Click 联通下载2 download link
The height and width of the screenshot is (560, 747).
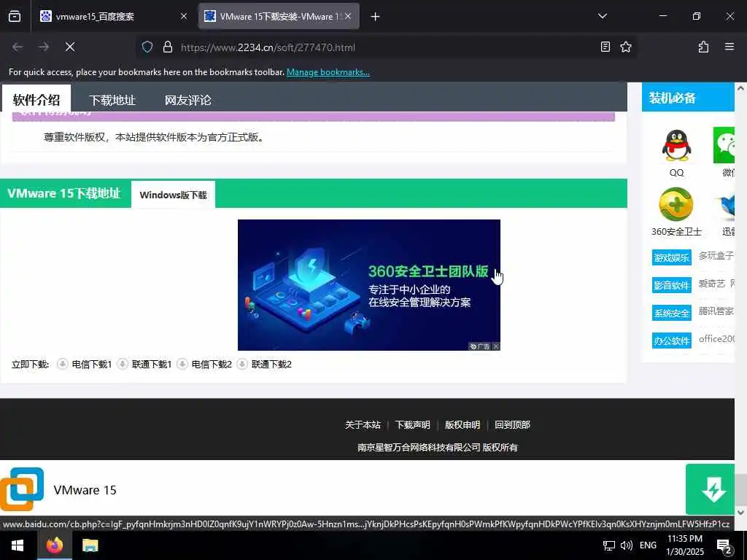271,365
